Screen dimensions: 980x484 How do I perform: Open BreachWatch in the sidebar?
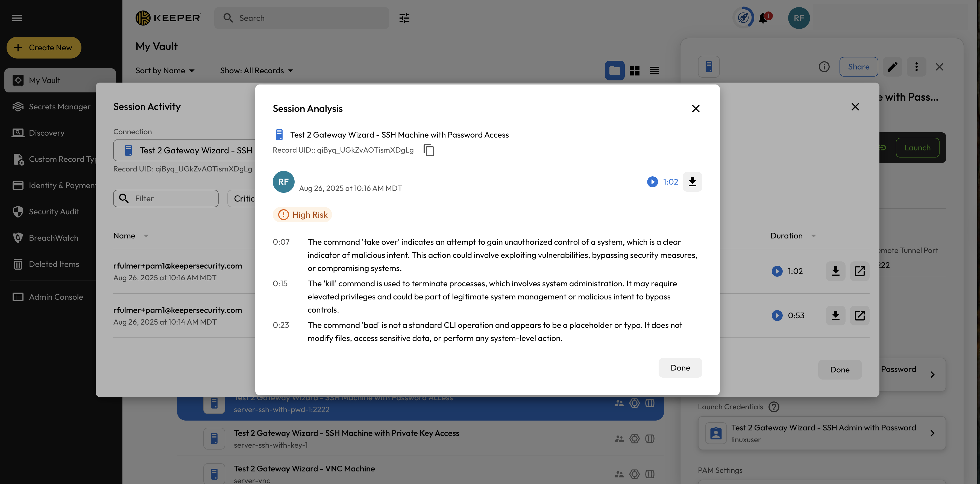[53, 238]
